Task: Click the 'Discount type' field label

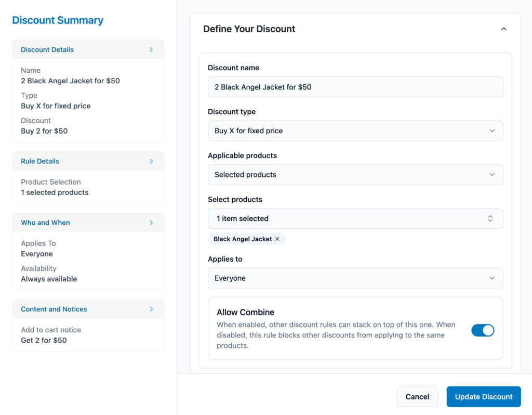Action: [232, 112]
